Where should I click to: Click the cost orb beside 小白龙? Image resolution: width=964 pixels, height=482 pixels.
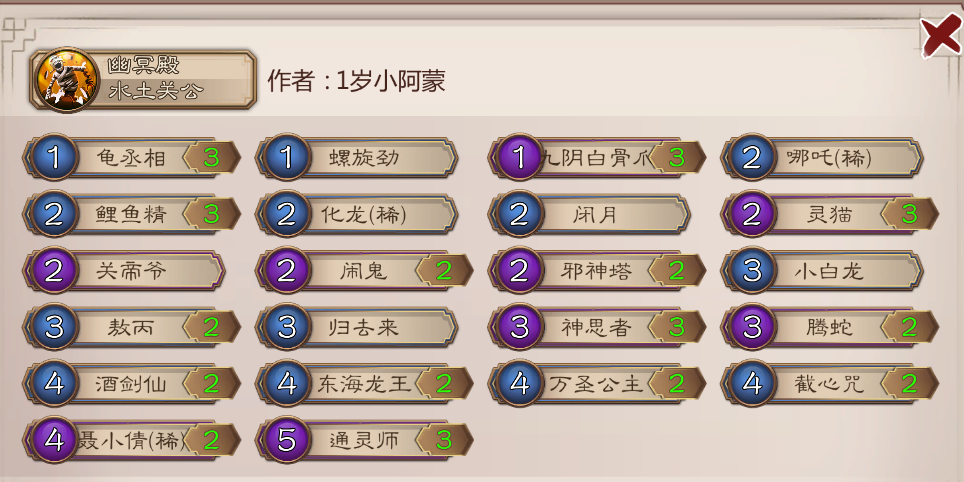click(751, 270)
